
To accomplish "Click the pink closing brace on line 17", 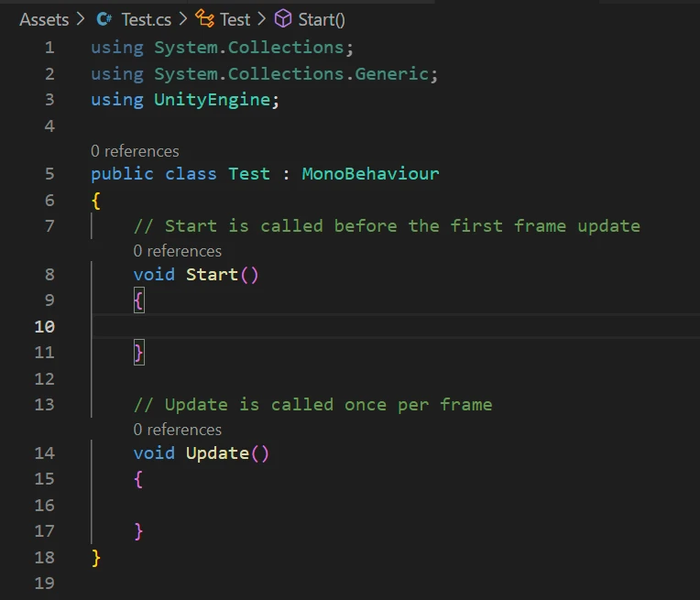I will pyautogui.click(x=138, y=531).
